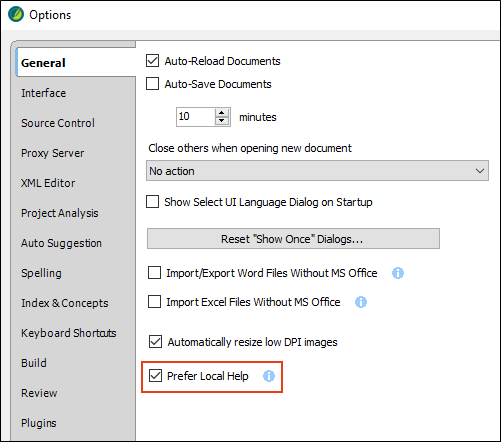Check Show Select UI Language Dialog on Startup
The image size is (501, 442).
[x=152, y=202]
